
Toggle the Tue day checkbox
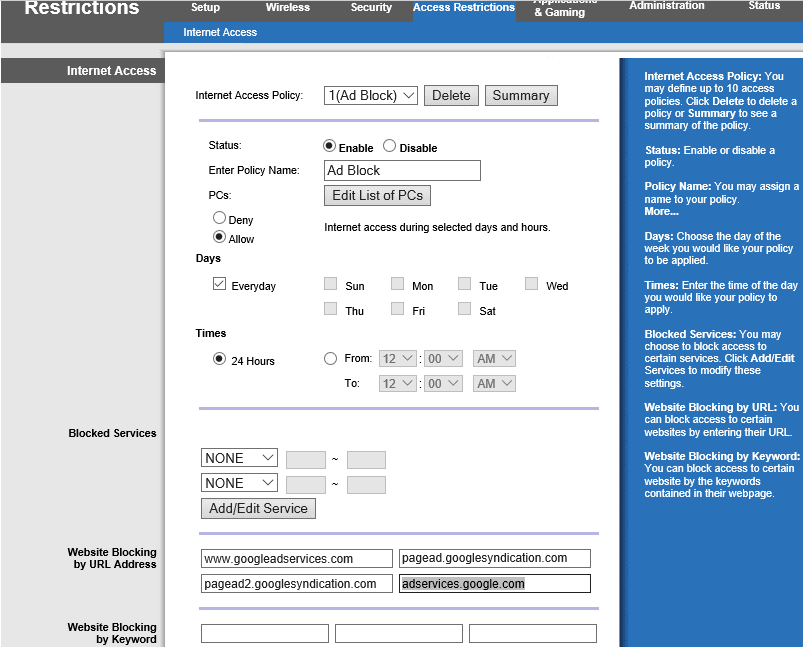tap(464, 284)
